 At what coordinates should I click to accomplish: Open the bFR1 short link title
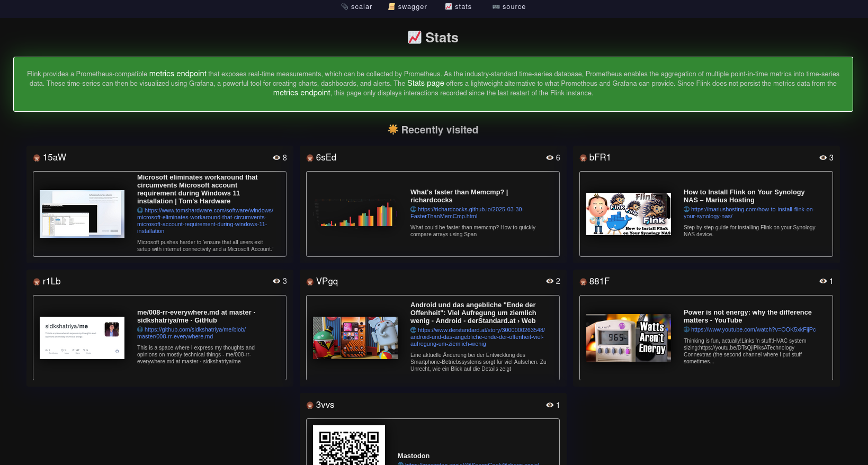[x=600, y=157]
